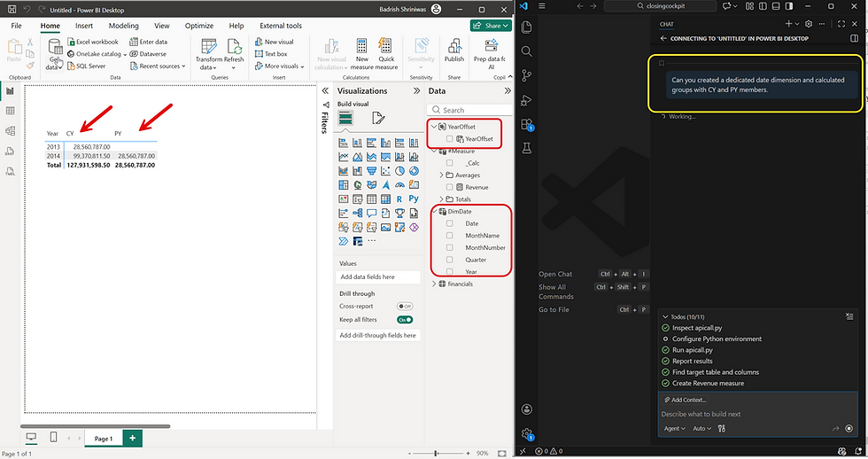
Task: Open Get data in Power BI ribbon
Action: 54,54
